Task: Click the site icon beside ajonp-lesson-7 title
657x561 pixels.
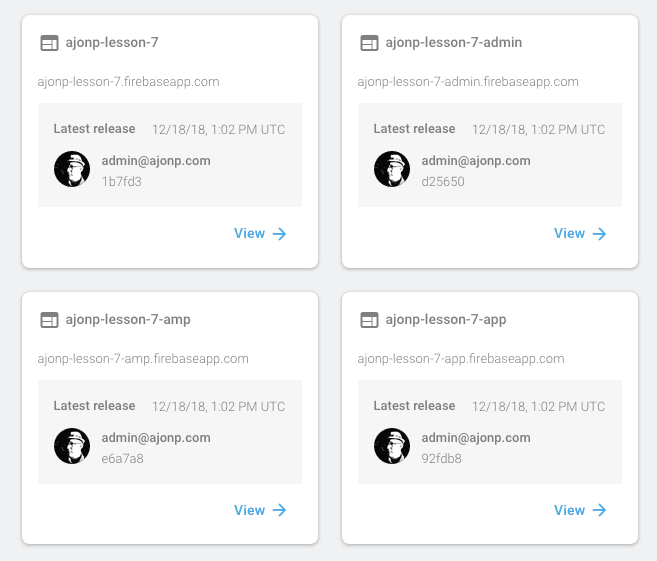Action: coord(49,43)
